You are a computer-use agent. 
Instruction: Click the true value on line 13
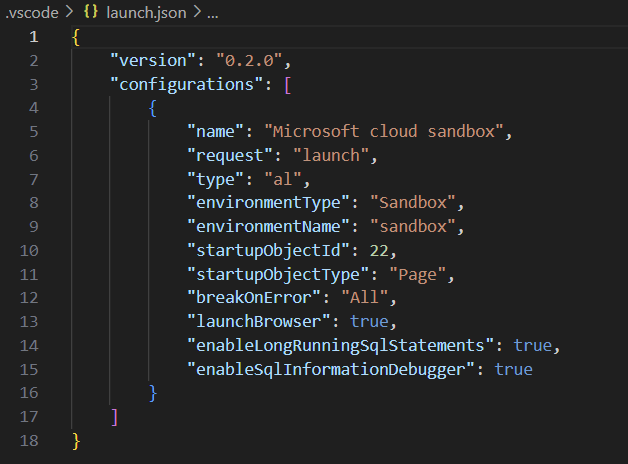369,321
